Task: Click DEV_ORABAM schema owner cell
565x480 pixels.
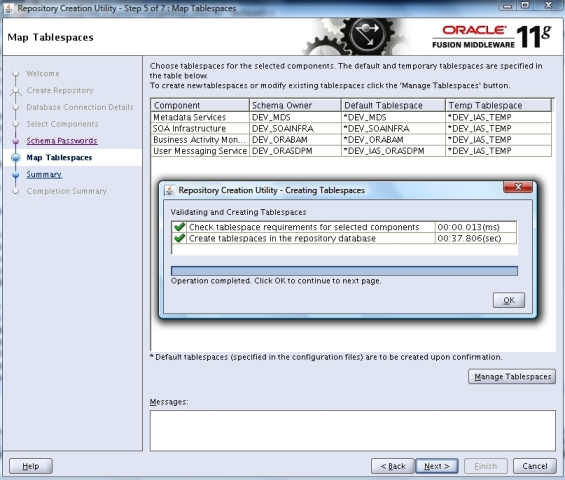Action: click(x=295, y=139)
